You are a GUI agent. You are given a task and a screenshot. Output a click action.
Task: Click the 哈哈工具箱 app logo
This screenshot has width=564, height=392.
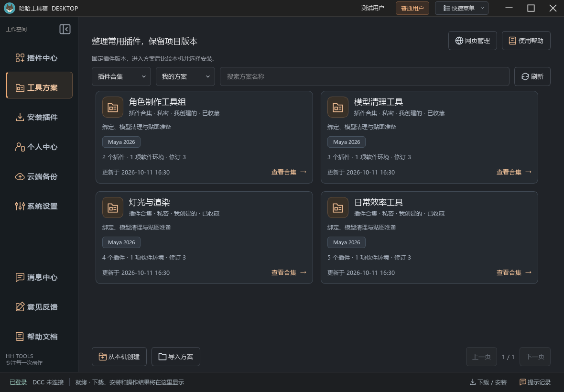pyautogui.click(x=10, y=8)
